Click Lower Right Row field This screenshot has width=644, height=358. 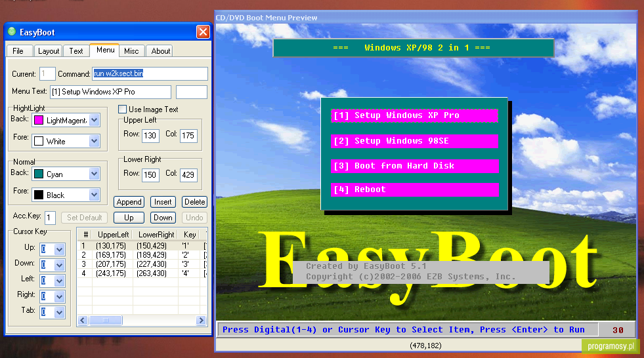click(x=150, y=174)
